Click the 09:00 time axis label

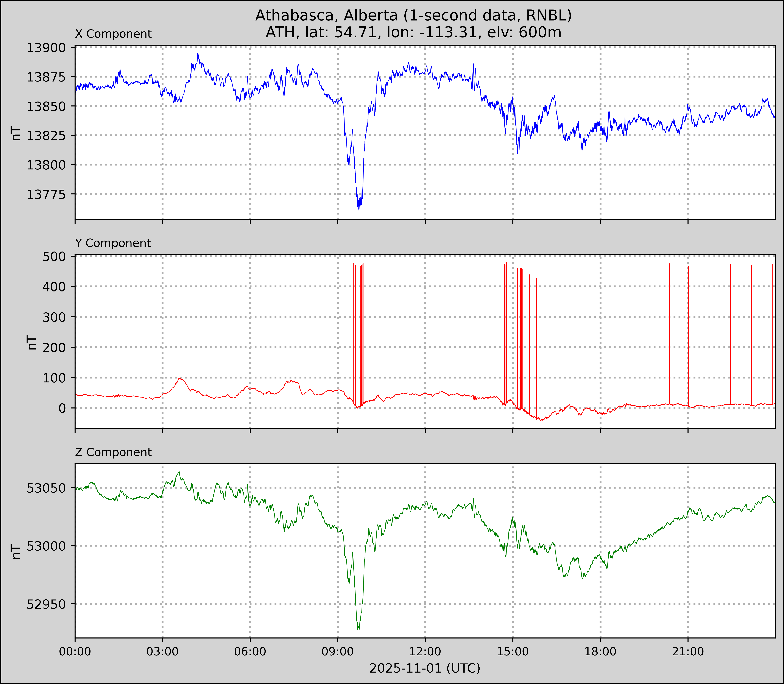click(338, 651)
